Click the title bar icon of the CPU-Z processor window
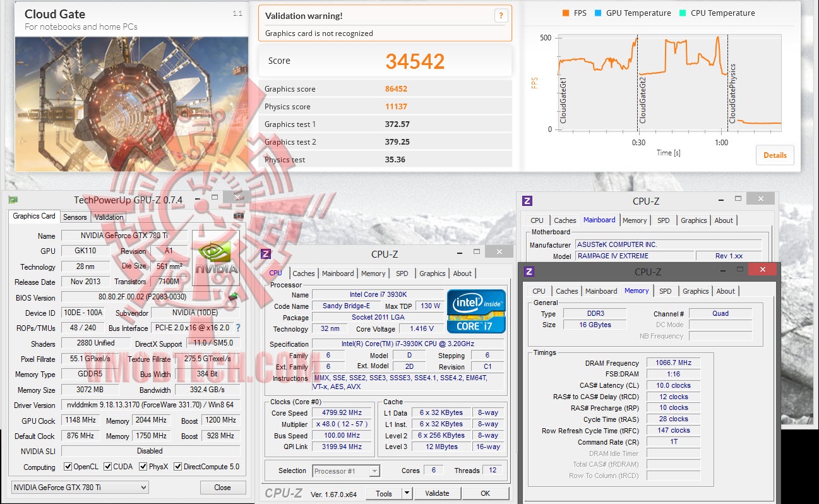The image size is (819, 504). pos(266,254)
